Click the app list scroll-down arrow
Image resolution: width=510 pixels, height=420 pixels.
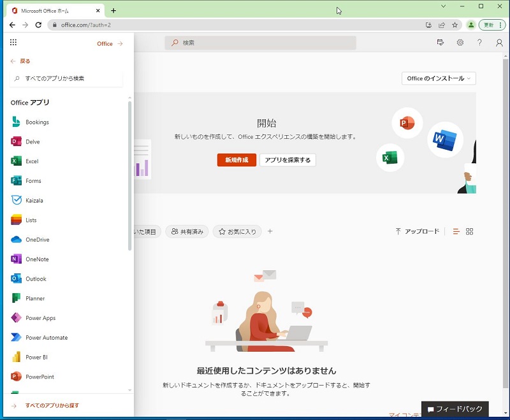pos(130,390)
